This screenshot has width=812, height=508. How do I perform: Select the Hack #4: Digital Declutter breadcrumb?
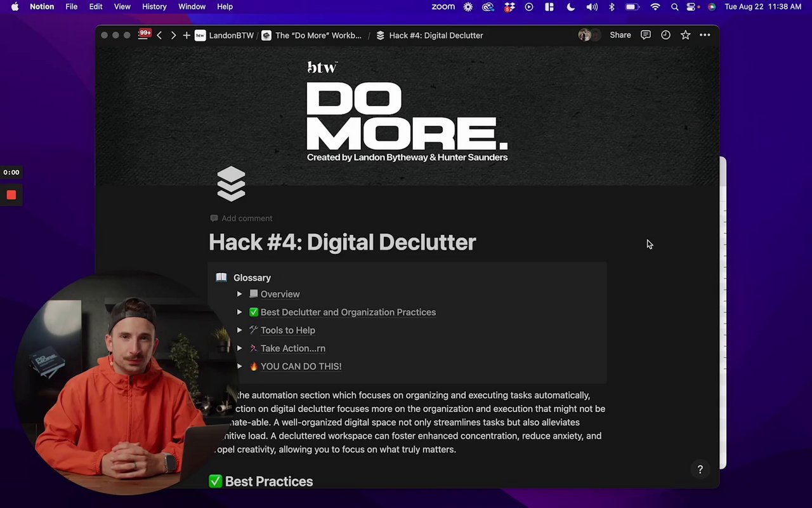pyautogui.click(x=429, y=36)
